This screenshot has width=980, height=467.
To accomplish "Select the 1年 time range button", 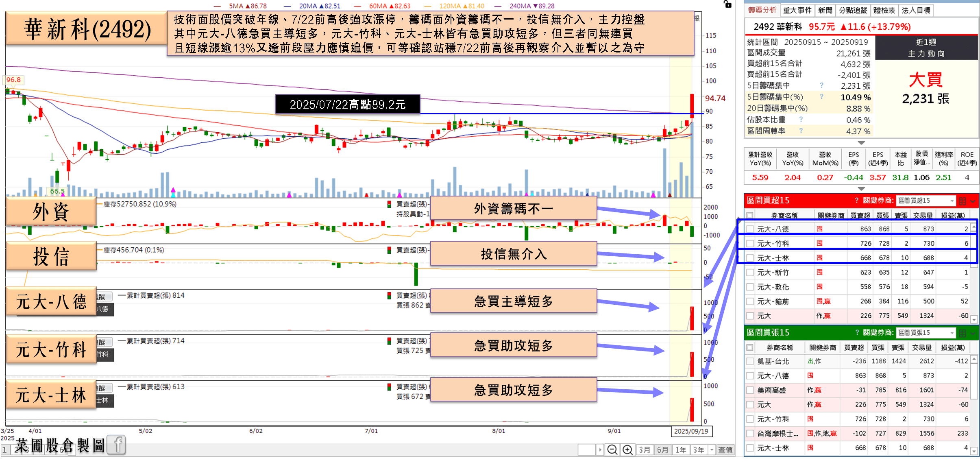I will pos(681,450).
